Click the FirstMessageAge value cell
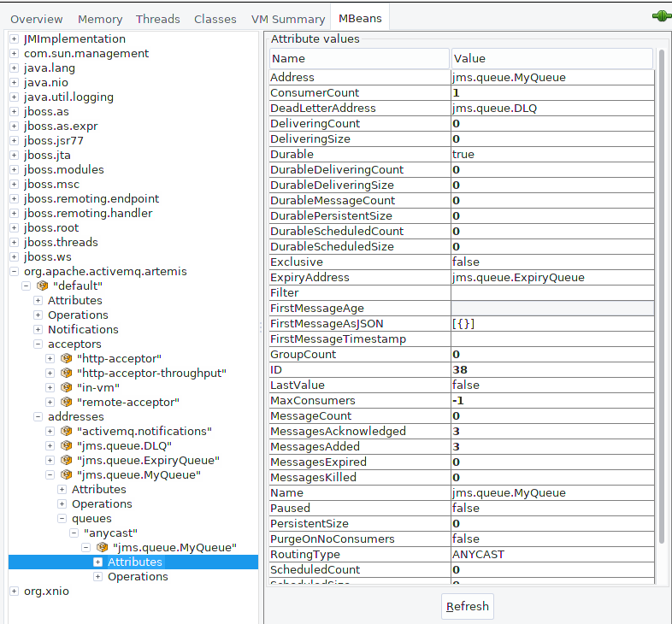The height and width of the screenshot is (624, 672). click(552, 309)
